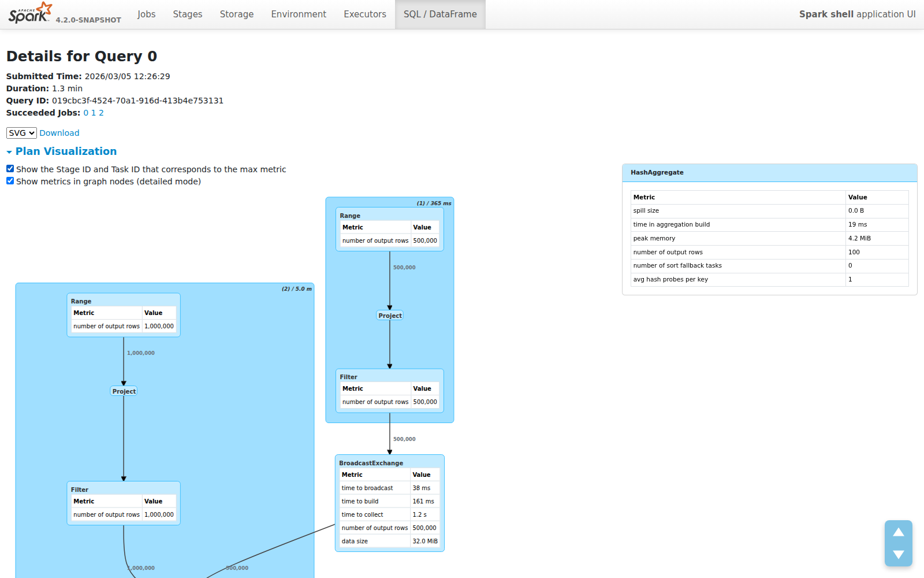
Task: Click the "(2) / 5.0 m" cluster label
Action: click(x=297, y=289)
